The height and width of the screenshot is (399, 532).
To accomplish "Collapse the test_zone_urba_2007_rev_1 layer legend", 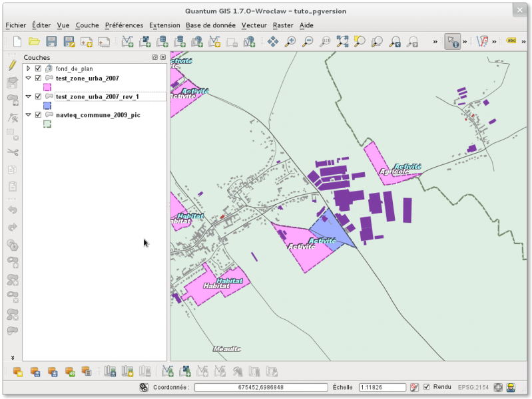I will coord(28,96).
